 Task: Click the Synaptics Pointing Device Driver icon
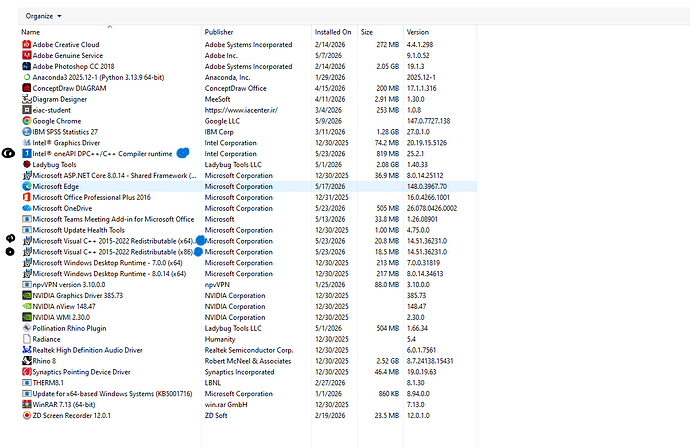click(27, 372)
